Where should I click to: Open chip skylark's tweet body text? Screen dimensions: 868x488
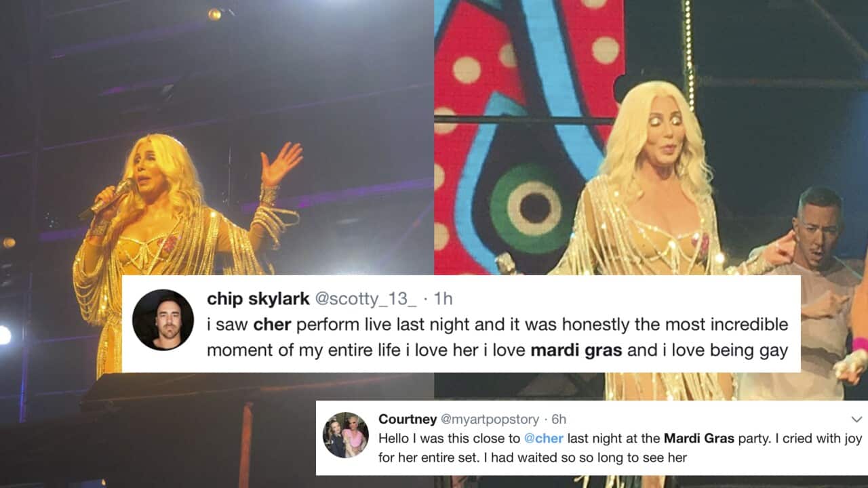click(497, 338)
